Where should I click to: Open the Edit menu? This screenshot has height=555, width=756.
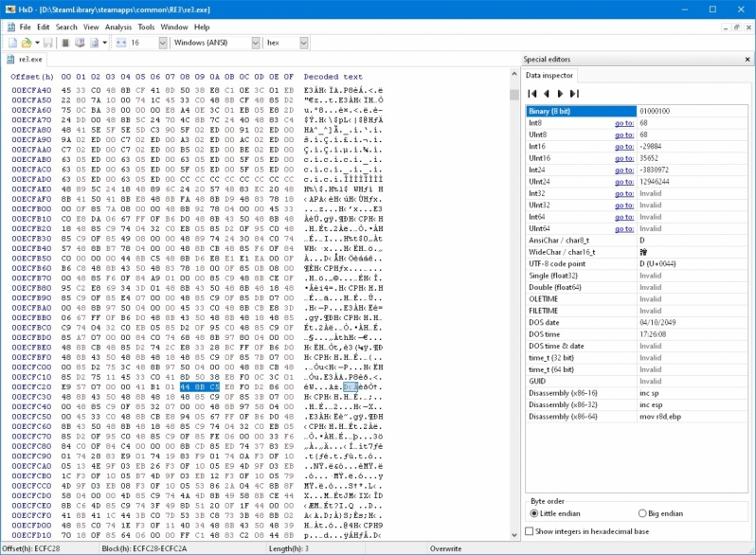(44, 27)
